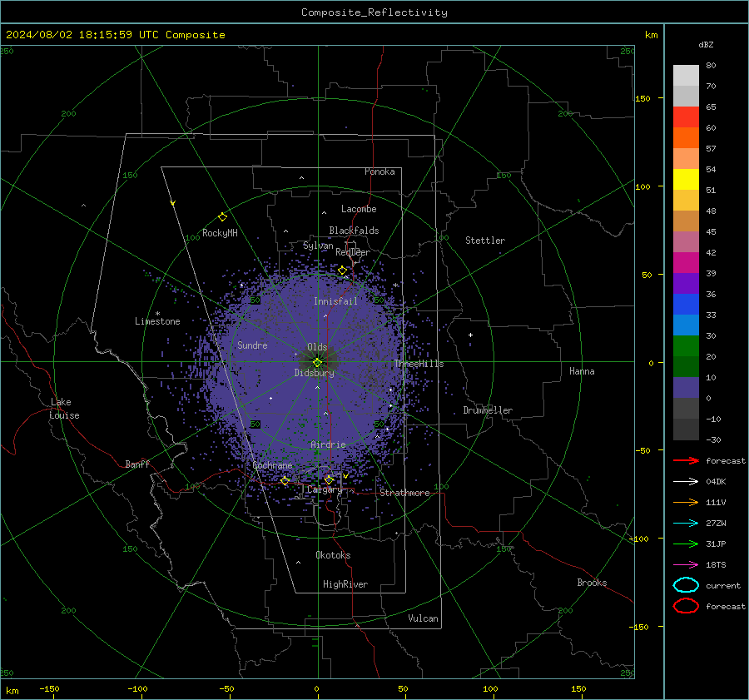The image size is (749, 700).
Task: Click the cyan current ellipse icon
Action: tap(686, 585)
